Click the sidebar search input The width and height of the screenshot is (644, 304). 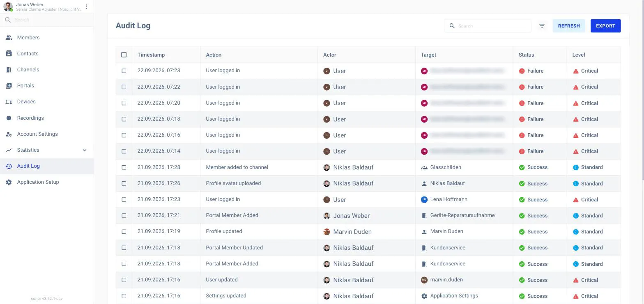click(47, 20)
